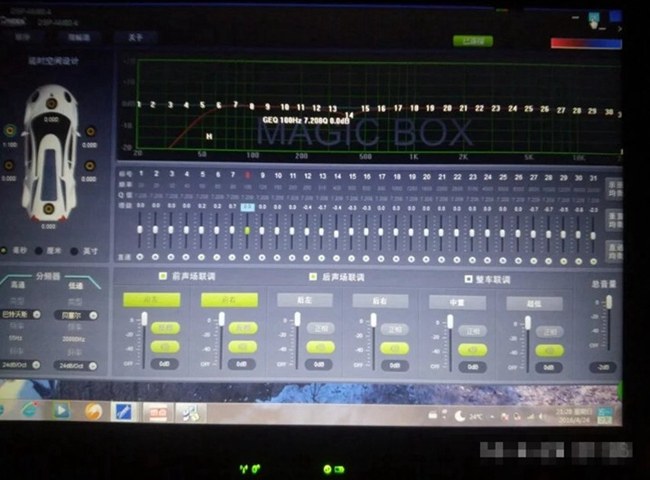Select the rear subwoofer speaker on the car
Viewport: 650px width, 480px height.
pos(49,209)
